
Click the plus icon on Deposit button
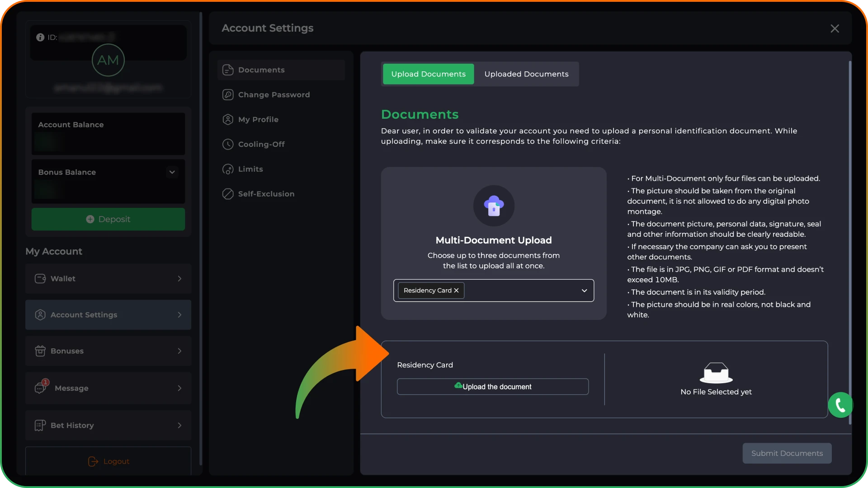tap(90, 219)
